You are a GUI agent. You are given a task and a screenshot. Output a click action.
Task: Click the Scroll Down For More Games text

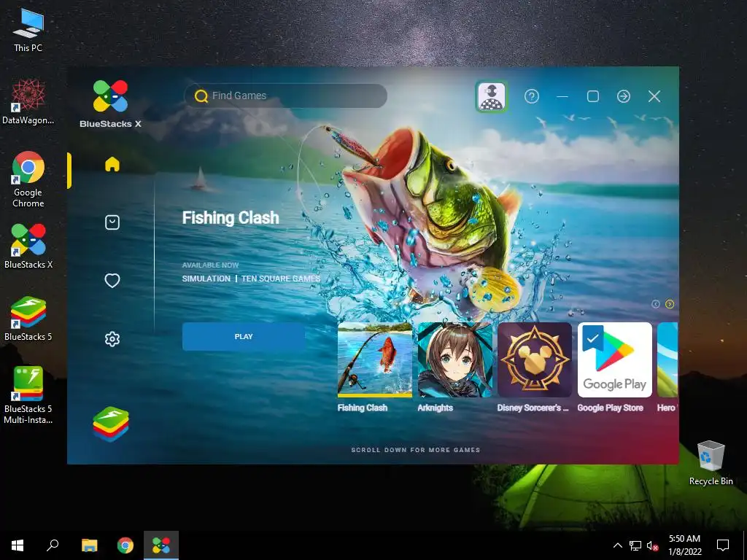coord(415,450)
